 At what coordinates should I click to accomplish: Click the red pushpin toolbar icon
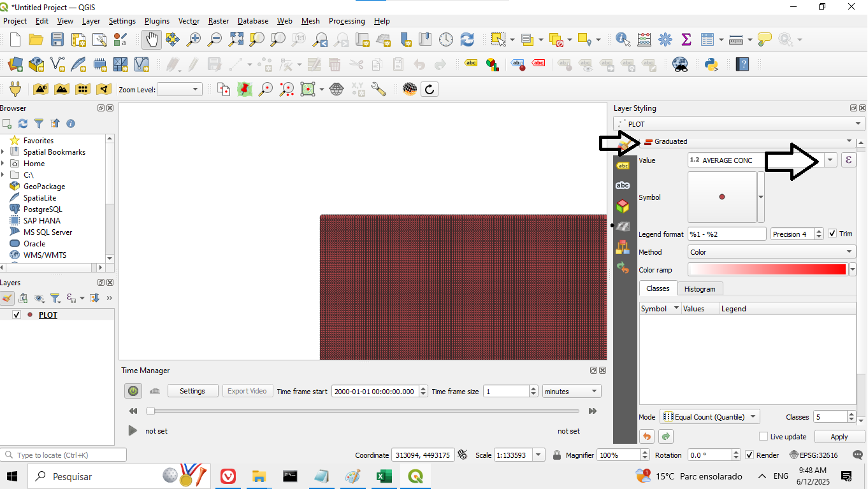[245, 89]
